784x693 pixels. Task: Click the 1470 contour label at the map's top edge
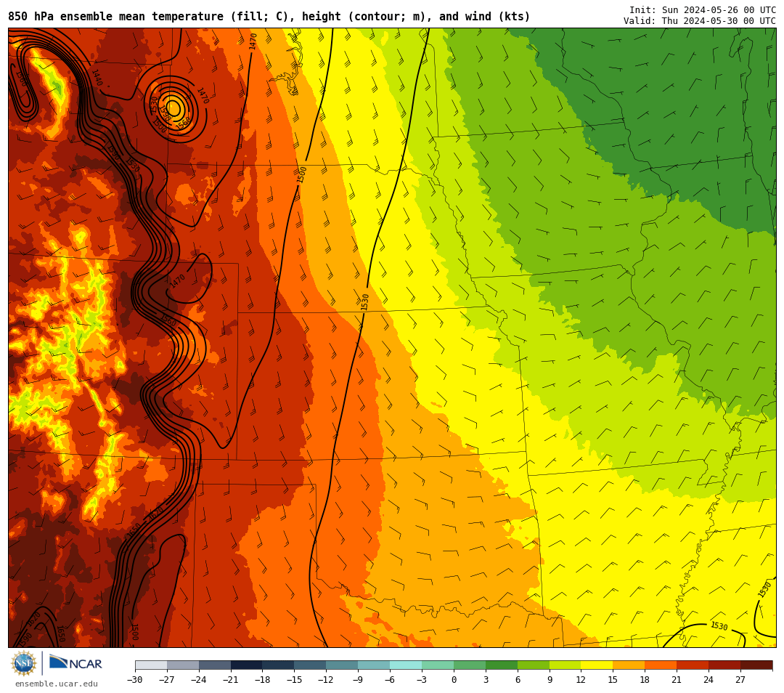[253, 41]
